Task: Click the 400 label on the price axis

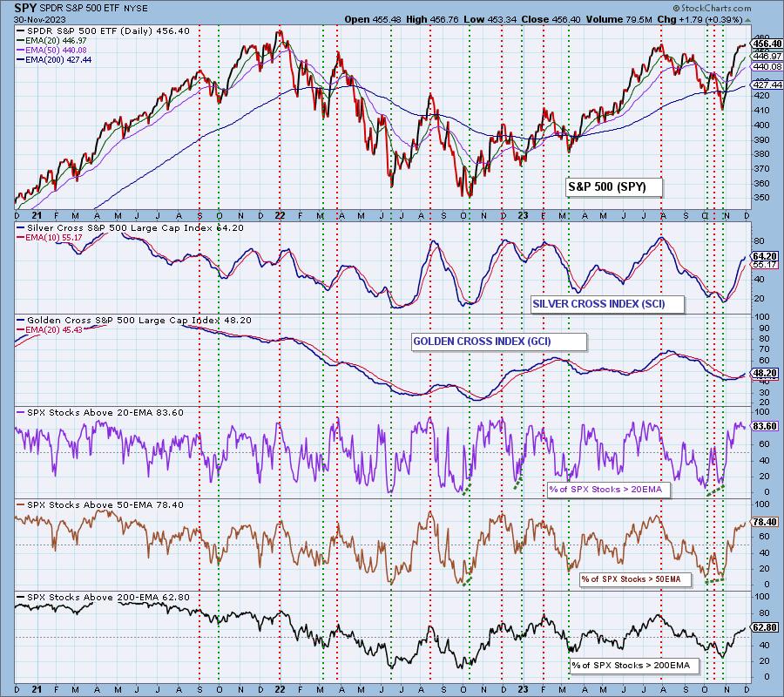Action: (762, 125)
